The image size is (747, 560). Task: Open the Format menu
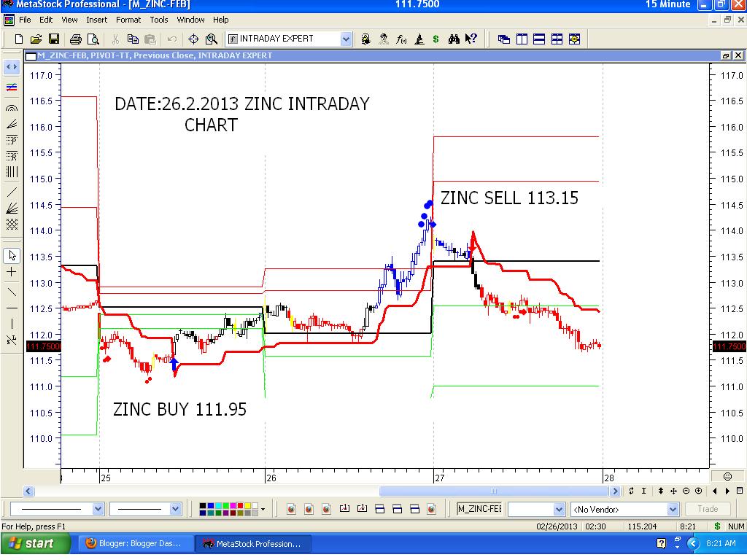tap(128, 20)
